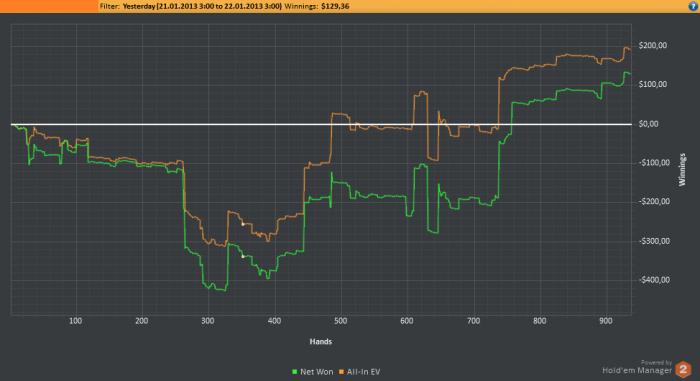Image resolution: width=700 pixels, height=381 pixels.
Task: Click the $200,00 axis label
Action: [653, 46]
